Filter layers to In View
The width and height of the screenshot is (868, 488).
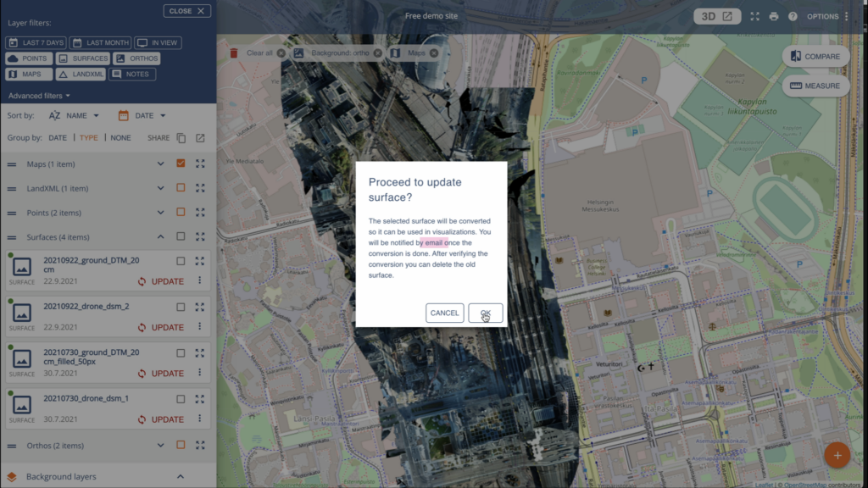[158, 42]
